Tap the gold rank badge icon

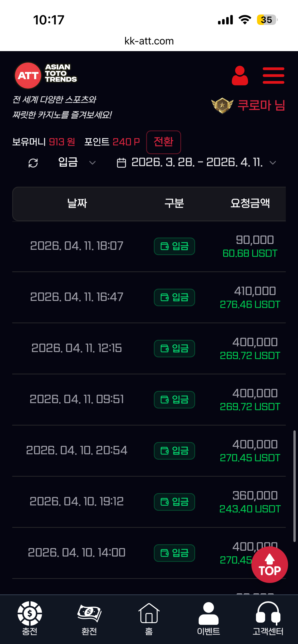(x=222, y=106)
